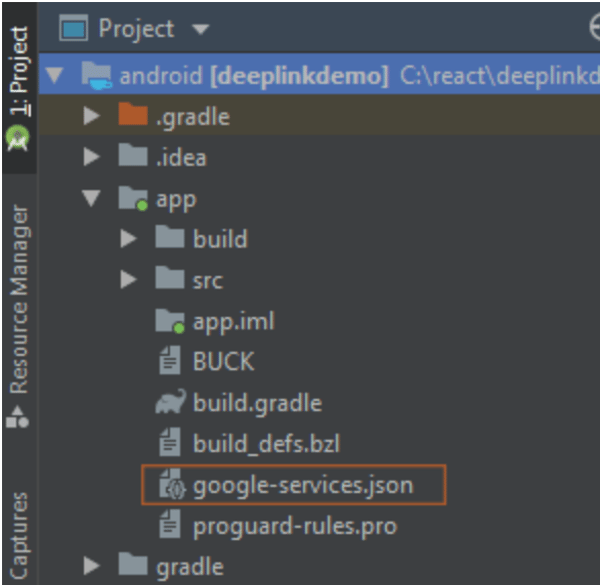The image size is (600, 585).
Task: Click the app.iml module file icon
Action: coord(171,321)
